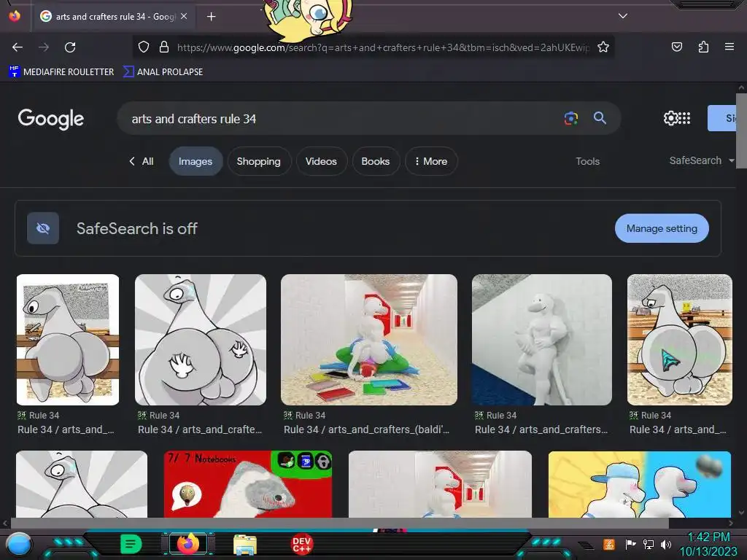Screen dimensions: 747x560
Task: Go forward one page in Firefox
Action: click(x=44, y=47)
